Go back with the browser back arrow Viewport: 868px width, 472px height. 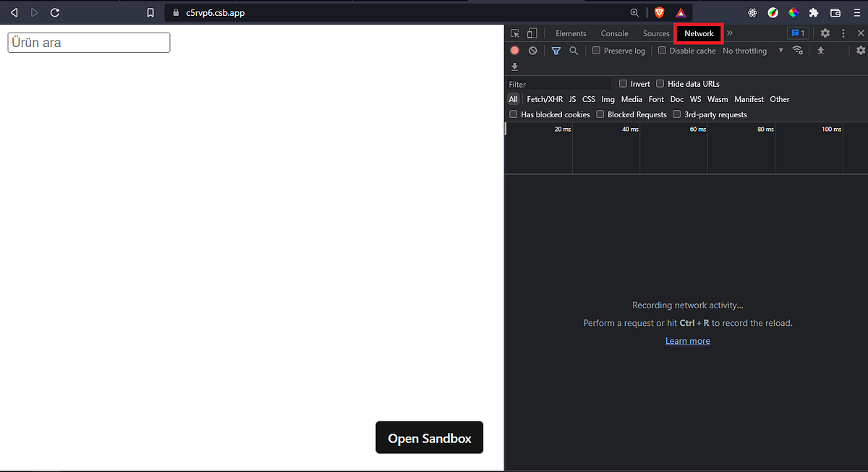coord(14,12)
